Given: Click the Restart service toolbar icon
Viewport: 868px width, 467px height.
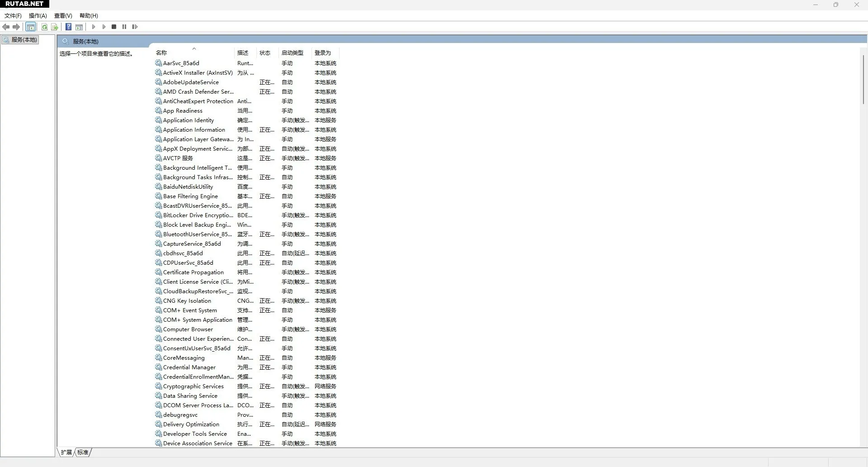Looking at the screenshot, I should point(135,27).
